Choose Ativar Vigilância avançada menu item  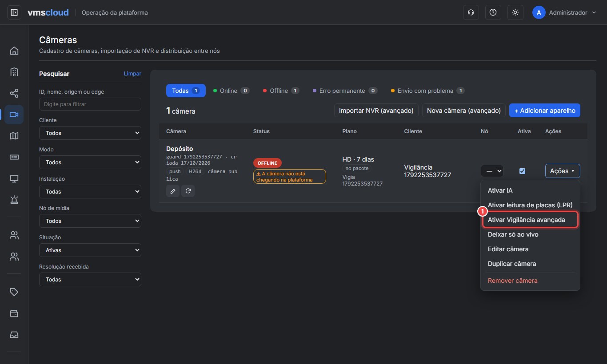tap(530, 220)
